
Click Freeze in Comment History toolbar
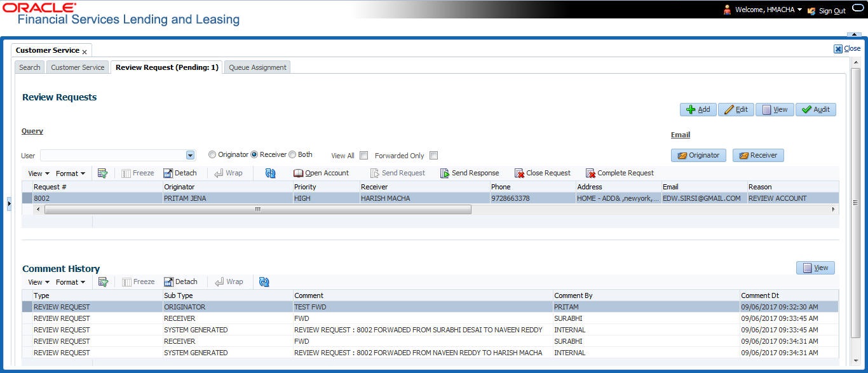click(138, 281)
